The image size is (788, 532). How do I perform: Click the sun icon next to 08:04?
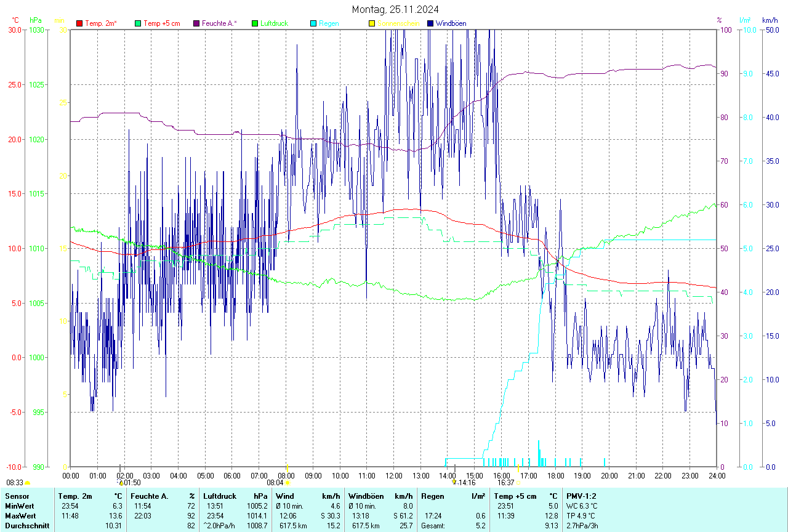[x=287, y=483]
